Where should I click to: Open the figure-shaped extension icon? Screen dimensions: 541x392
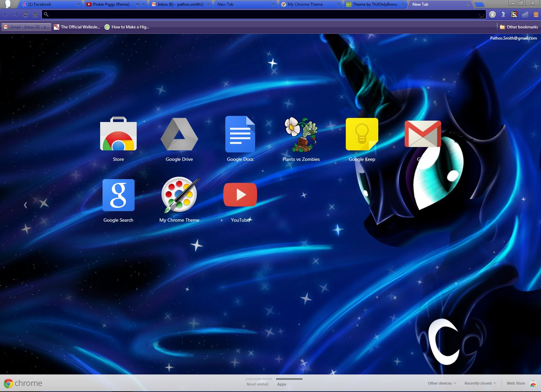click(x=503, y=15)
